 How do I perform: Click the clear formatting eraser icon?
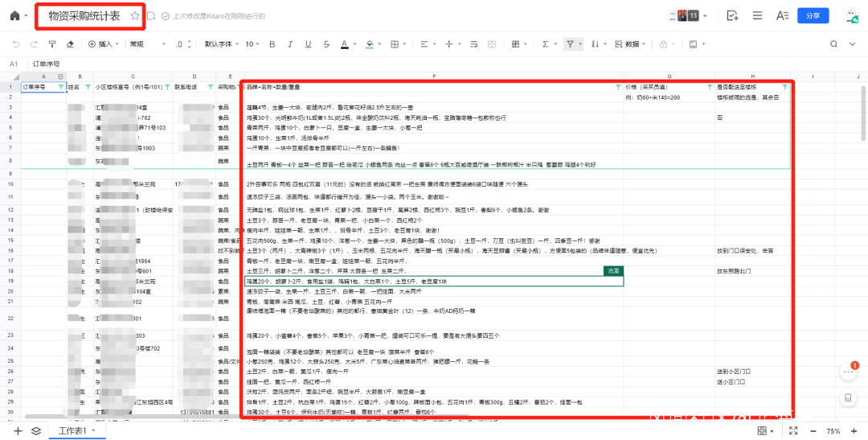[70, 44]
